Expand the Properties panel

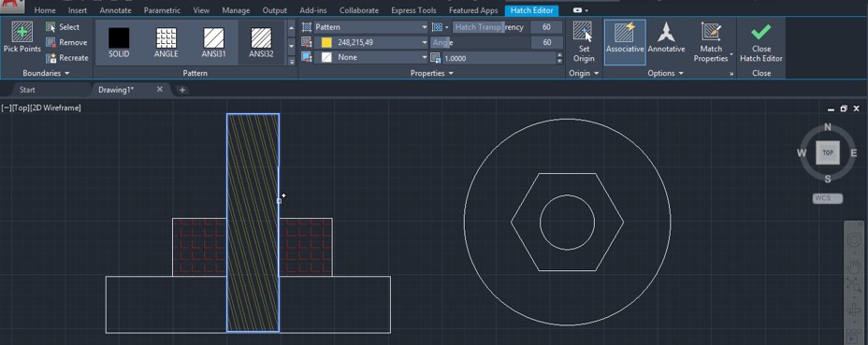click(432, 73)
